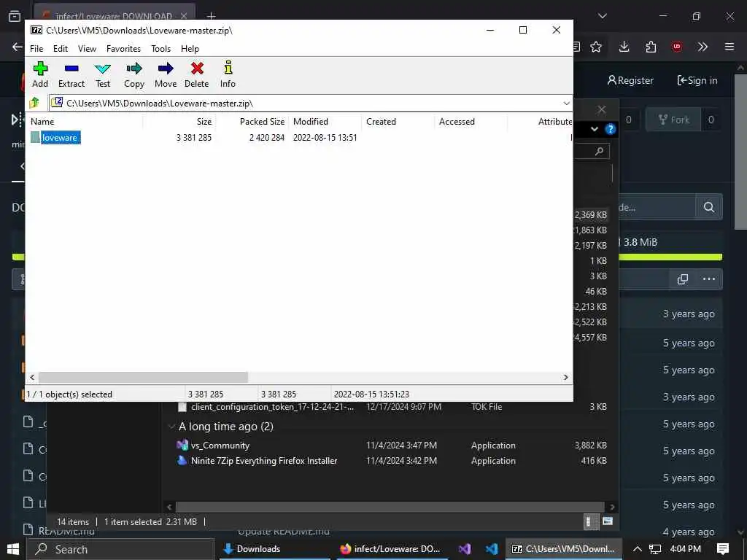
Task: Click the taskbar network status icon
Action: (x=655, y=550)
